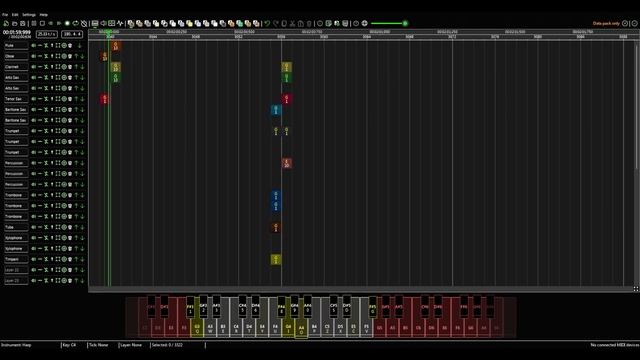Click the fullscreen icon below the grid corner
The height and width of the screenshot is (360, 640).
click(x=636, y=289)
